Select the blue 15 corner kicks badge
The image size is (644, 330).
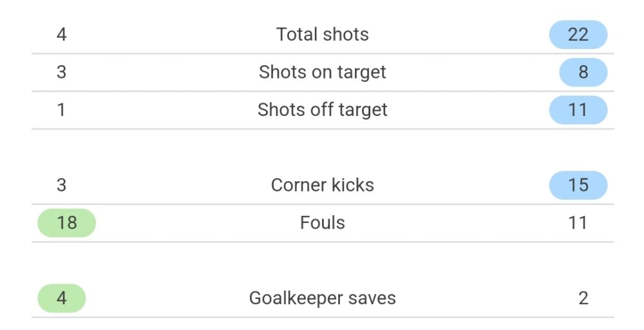point(578,186)
